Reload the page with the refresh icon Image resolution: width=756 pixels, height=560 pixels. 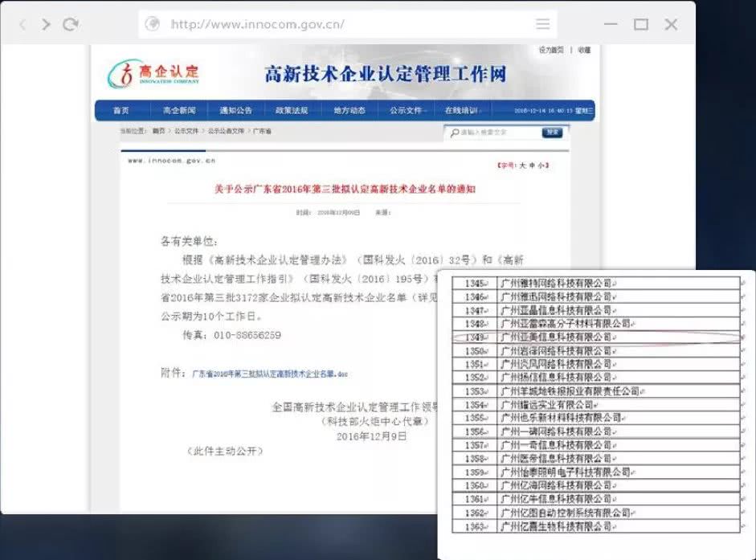click(71, 24)
